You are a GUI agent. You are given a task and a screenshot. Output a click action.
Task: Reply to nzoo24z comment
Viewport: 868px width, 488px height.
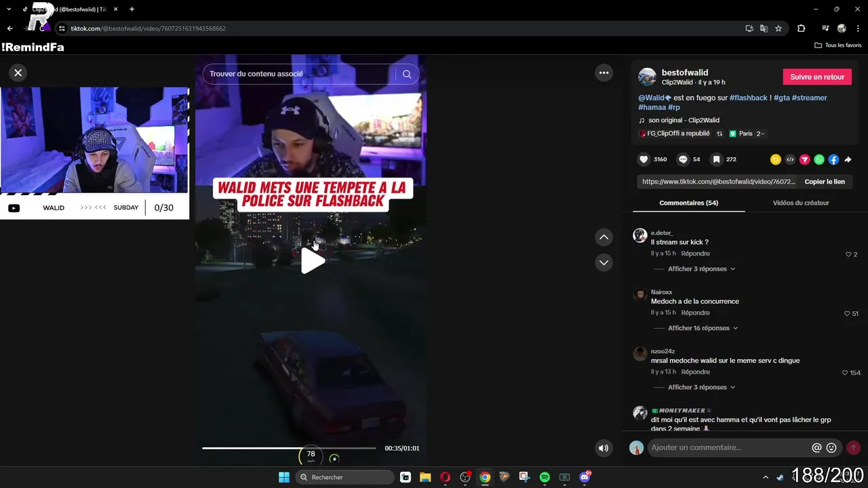[695, 371]
